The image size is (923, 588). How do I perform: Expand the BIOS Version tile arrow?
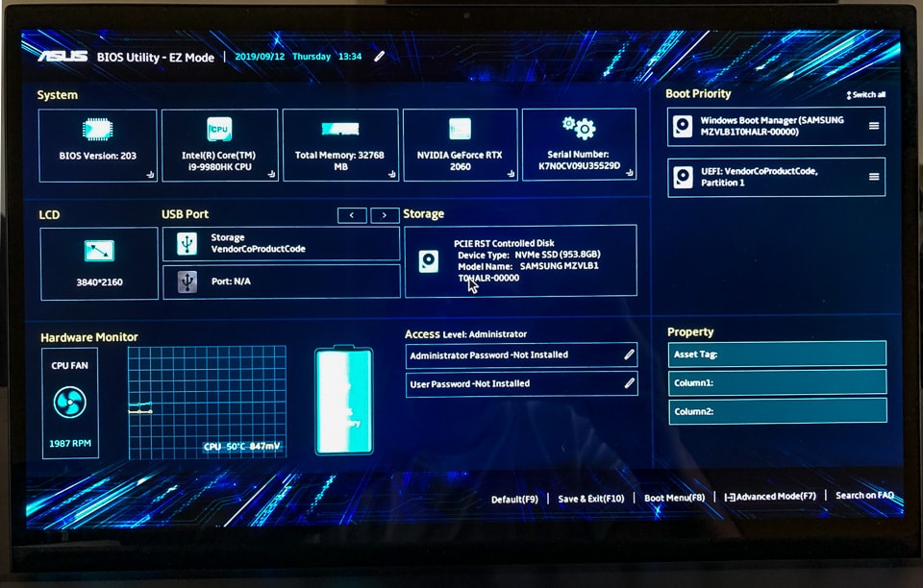point(151,175)
